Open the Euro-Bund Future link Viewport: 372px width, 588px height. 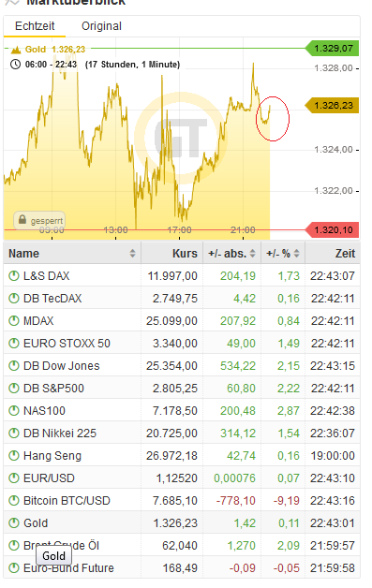click(x=68, y=568)
